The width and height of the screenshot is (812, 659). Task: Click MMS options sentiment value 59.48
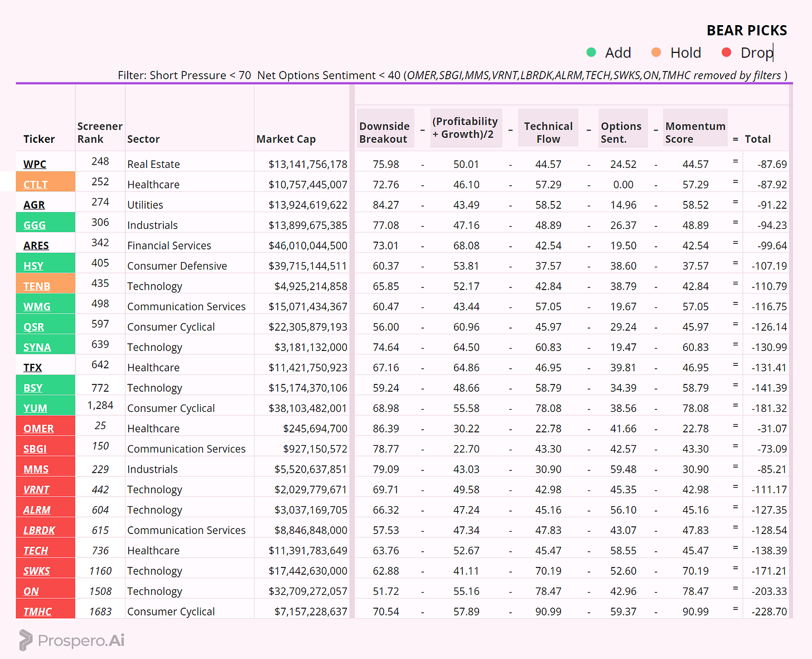[x=623, y=469]
